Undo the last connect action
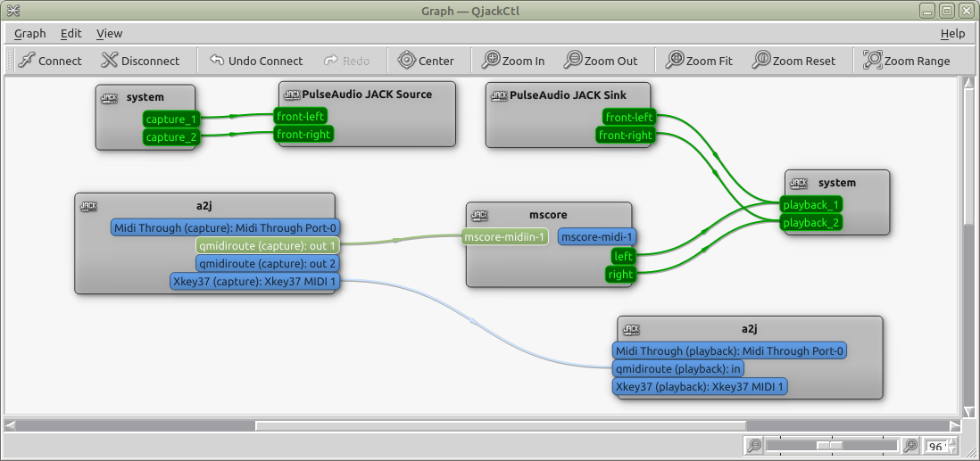The height and width of the screenshot is (461, 980). click(x=255, y=61)
